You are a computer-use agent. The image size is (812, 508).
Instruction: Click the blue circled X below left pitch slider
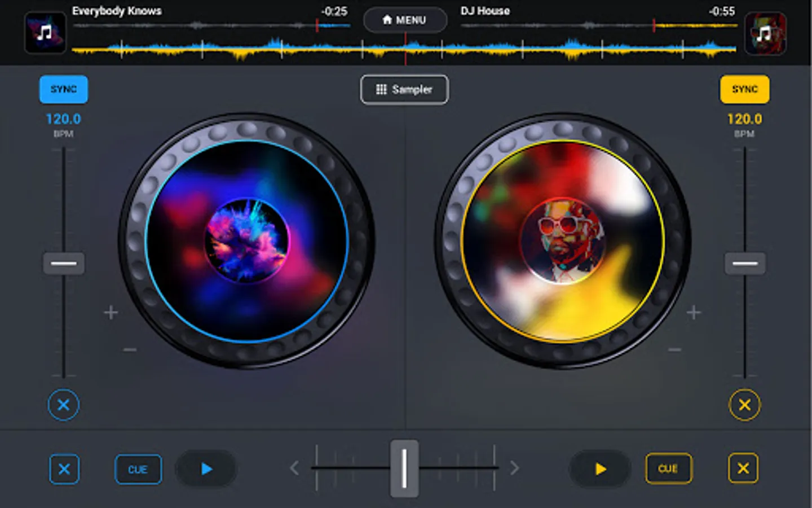click(64, 405)
